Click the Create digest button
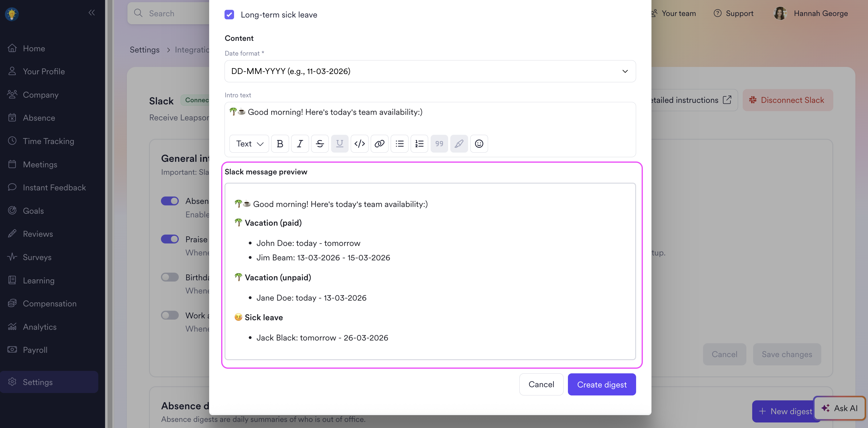This screenshot has height=428, width=868. 601,385
